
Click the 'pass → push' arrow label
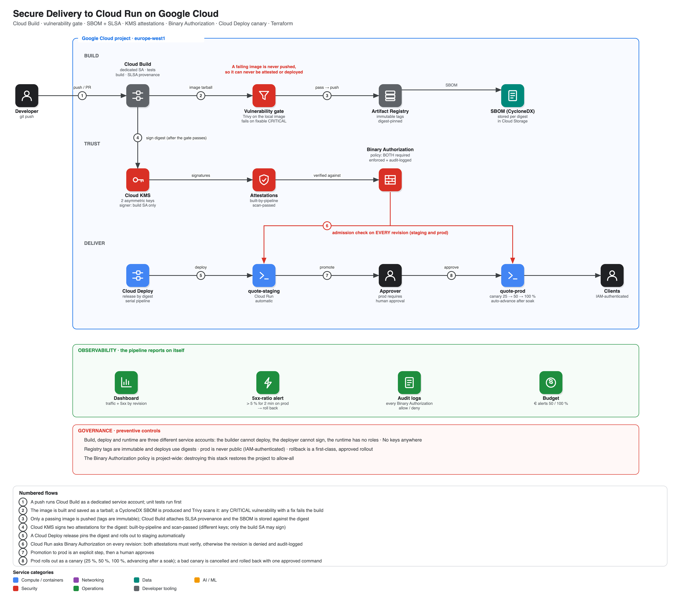pos(327,87)
